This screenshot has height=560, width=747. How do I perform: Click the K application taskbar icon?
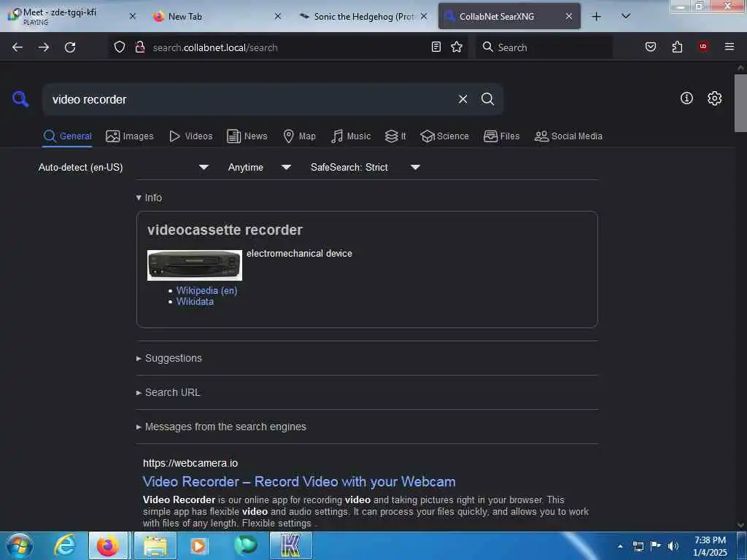tap(291, 545)
